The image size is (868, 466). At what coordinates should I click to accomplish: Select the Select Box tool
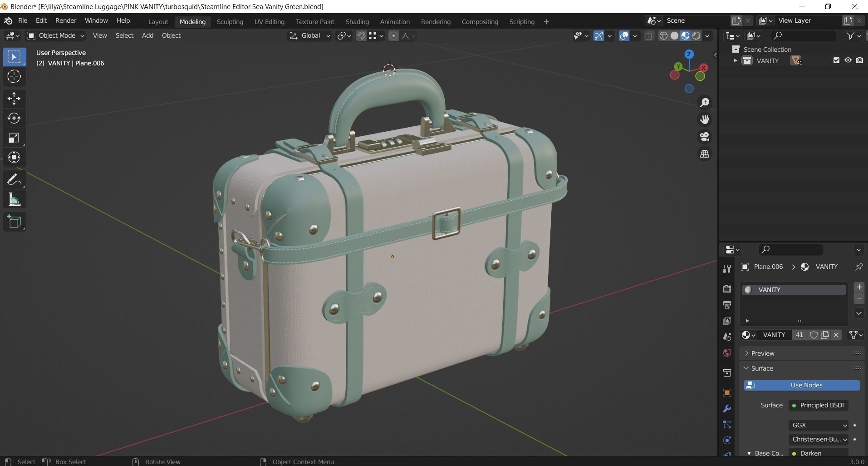[14, 57]
